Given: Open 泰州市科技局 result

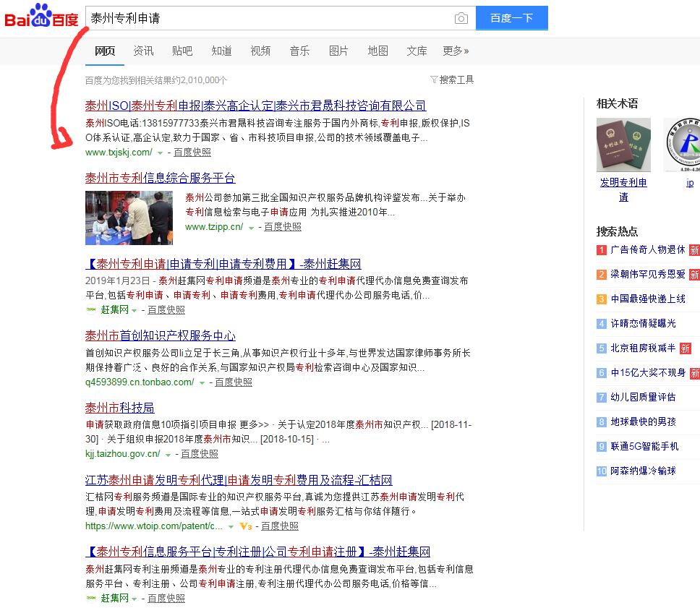Looking at the screenshot, I should (119, 408).
